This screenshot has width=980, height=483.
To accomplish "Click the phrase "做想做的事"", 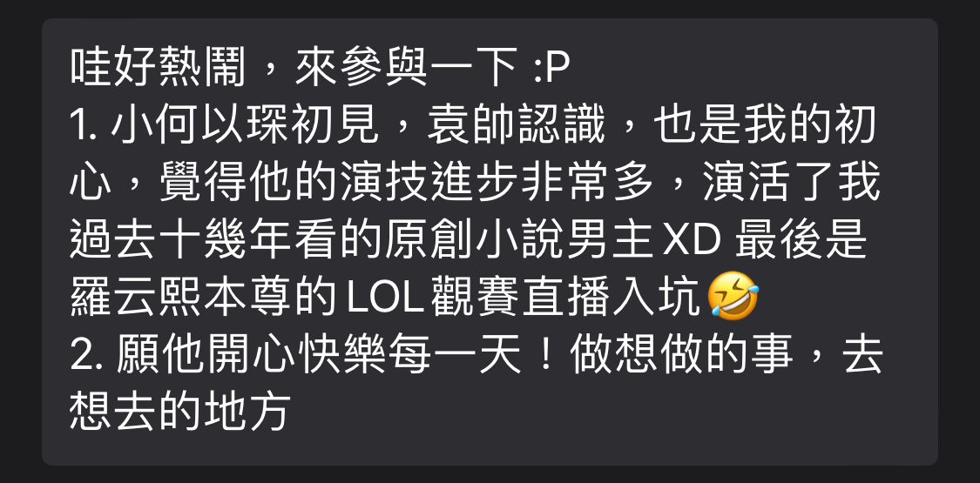I will pyautogui.click(x=681, y=356).
